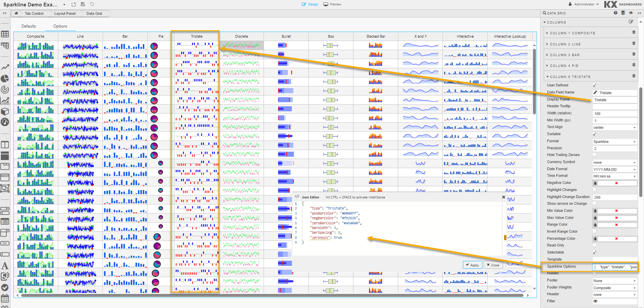Expand Column 2 Line section
Image resolution: width=644 pixels, height=308 pixels.
[565, 44]
